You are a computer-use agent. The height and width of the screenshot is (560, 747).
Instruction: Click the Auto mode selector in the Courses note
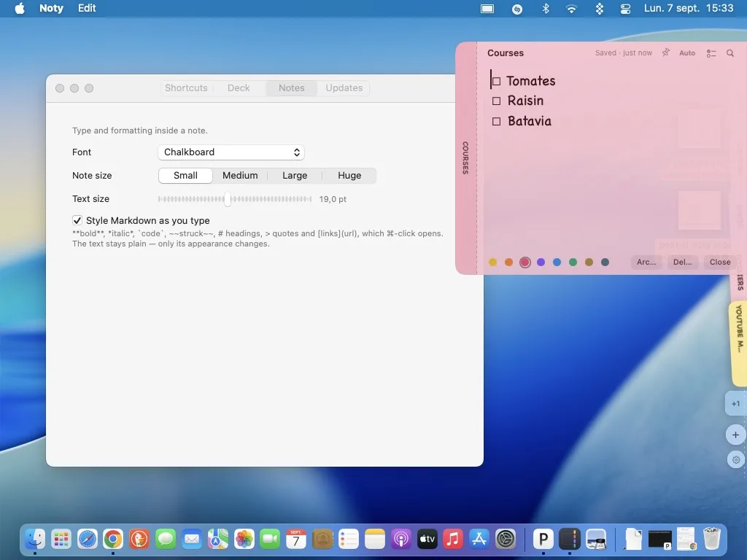tap(687, 53)
